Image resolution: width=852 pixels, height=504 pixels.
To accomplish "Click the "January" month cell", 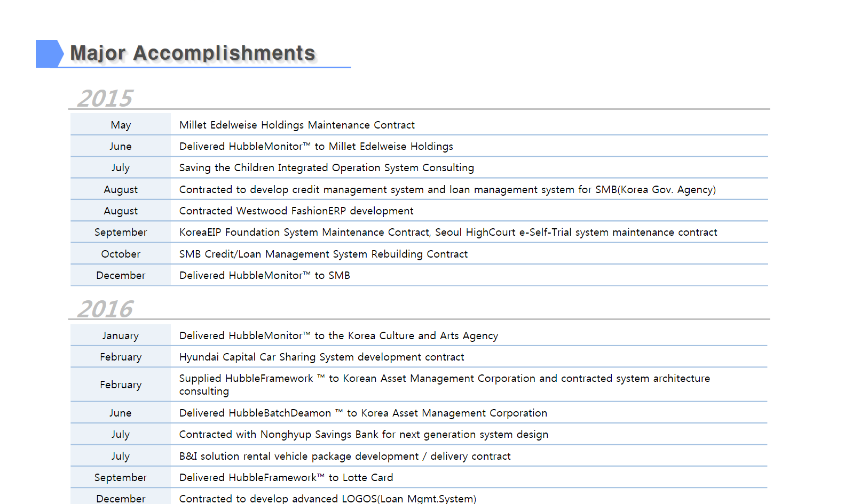I will click(121, 335).
